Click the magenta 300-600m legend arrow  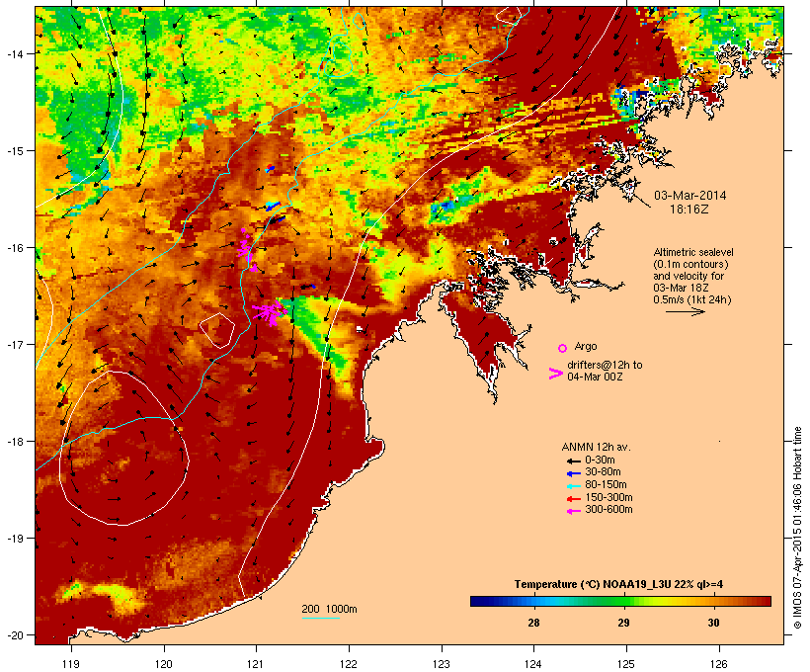click(574, 511)
